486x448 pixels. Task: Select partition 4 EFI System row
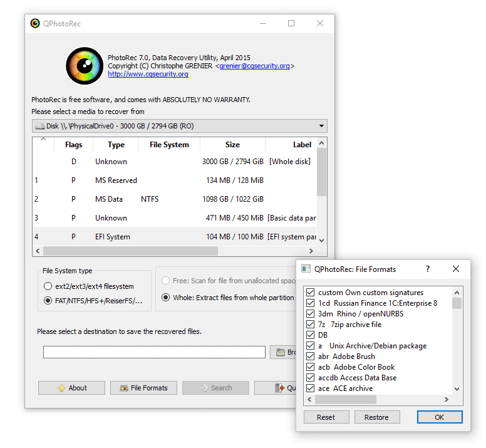coord(175,237)
